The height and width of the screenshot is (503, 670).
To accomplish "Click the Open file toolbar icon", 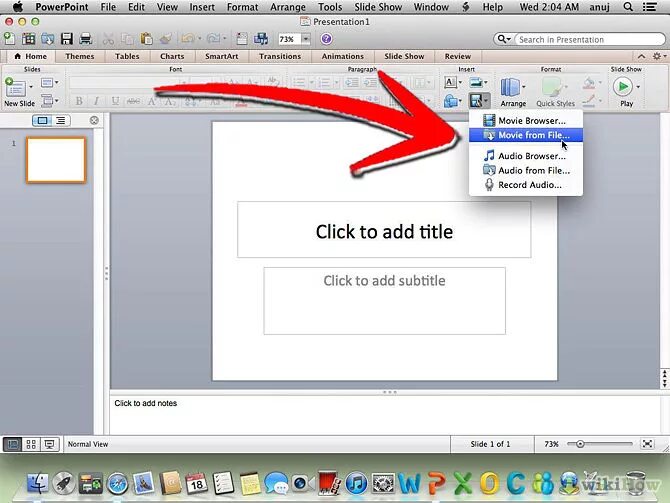I will coord(47,39).
